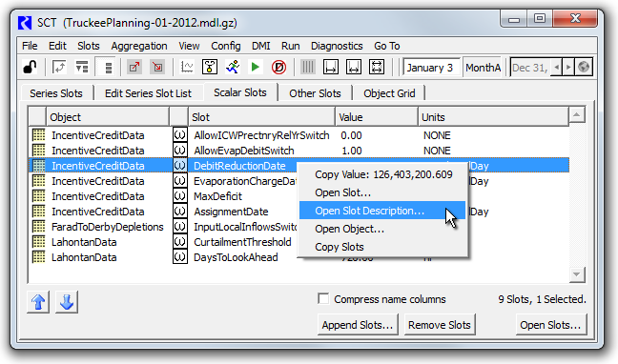Click the Remove Slots button
This screenshot has height=364, width=618.
(x=440, y=325)
